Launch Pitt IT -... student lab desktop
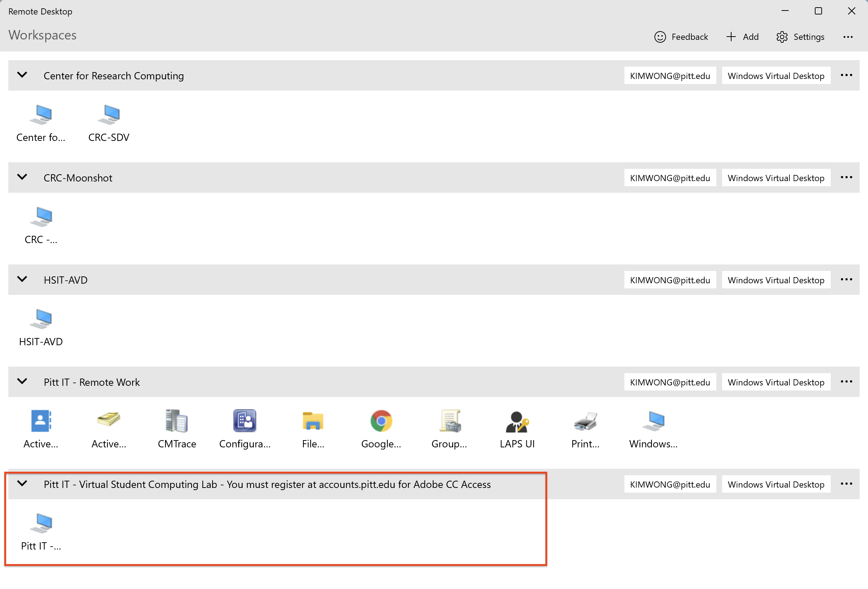 coord(41,532)
